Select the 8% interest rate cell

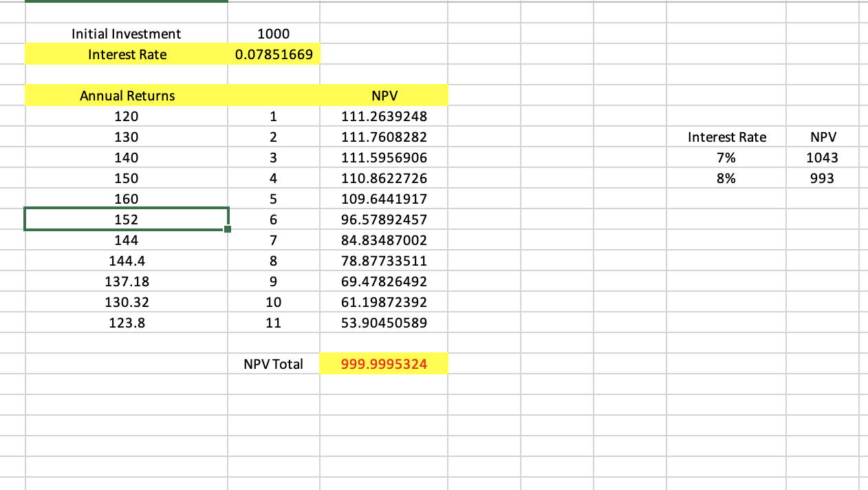tap(727, 178)
